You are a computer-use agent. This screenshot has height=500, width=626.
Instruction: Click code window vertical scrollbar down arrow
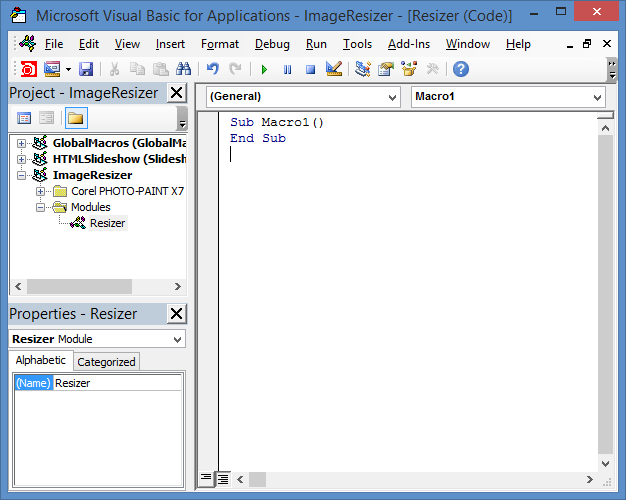[605, 463]
